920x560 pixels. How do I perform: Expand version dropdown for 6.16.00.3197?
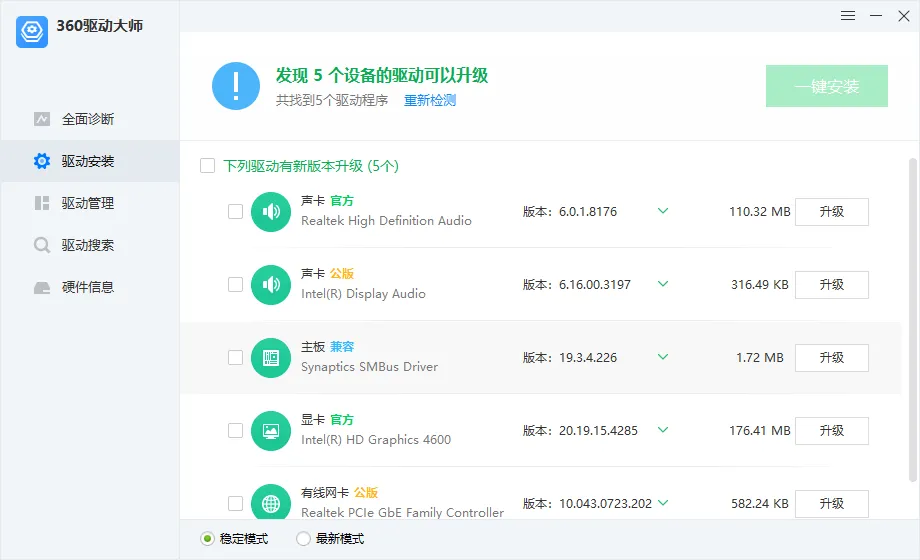pos(663,284)
